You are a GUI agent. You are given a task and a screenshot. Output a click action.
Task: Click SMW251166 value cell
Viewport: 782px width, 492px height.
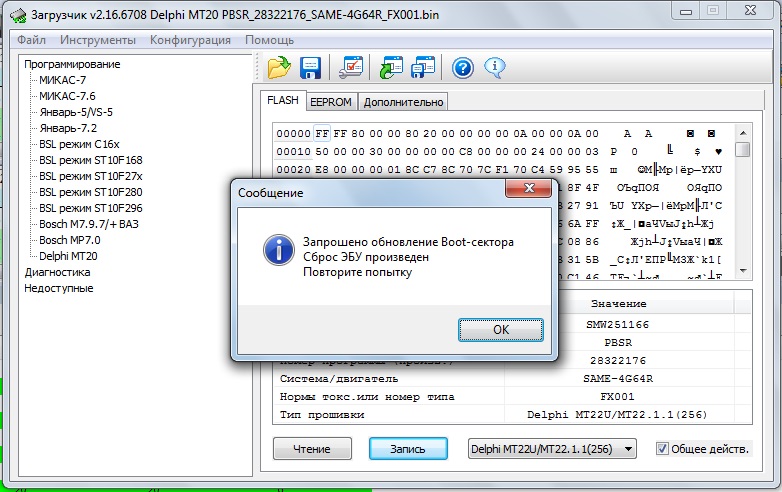click(x=617, y=325)
